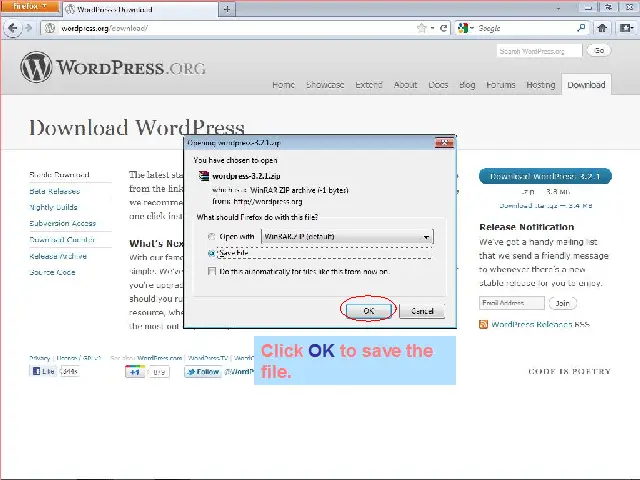Viewport: 640px width, 480px height.
Task: Click Cancel in the download dialog
Action: (422, 311)
